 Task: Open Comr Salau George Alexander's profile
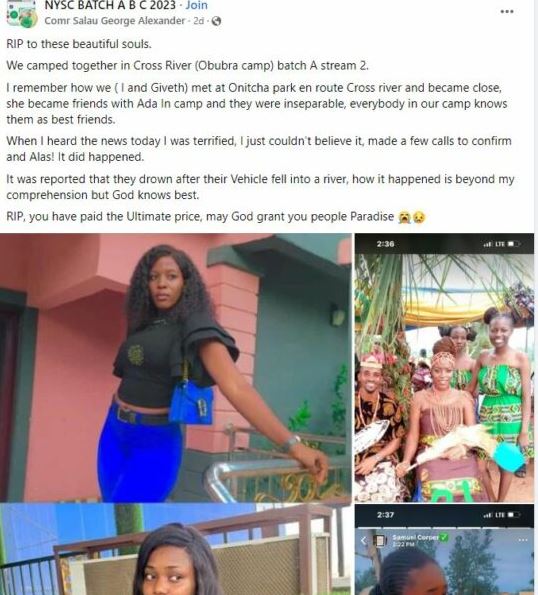pos(115,20)
